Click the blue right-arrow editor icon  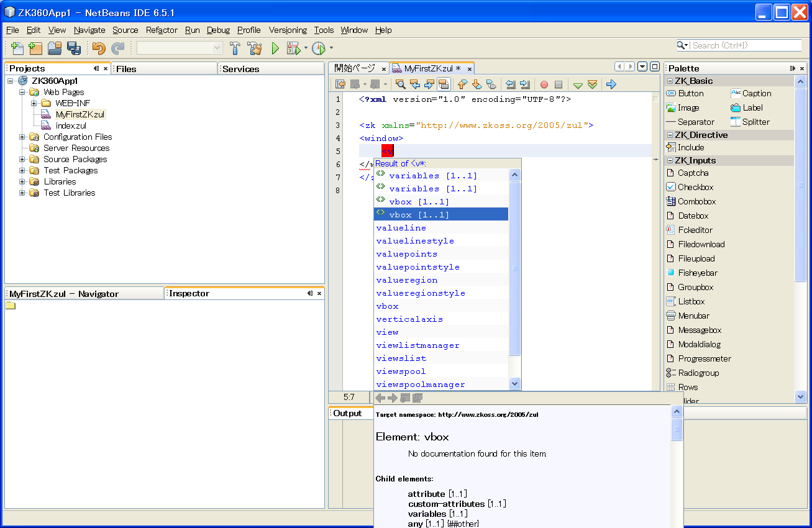click(611, 84)
